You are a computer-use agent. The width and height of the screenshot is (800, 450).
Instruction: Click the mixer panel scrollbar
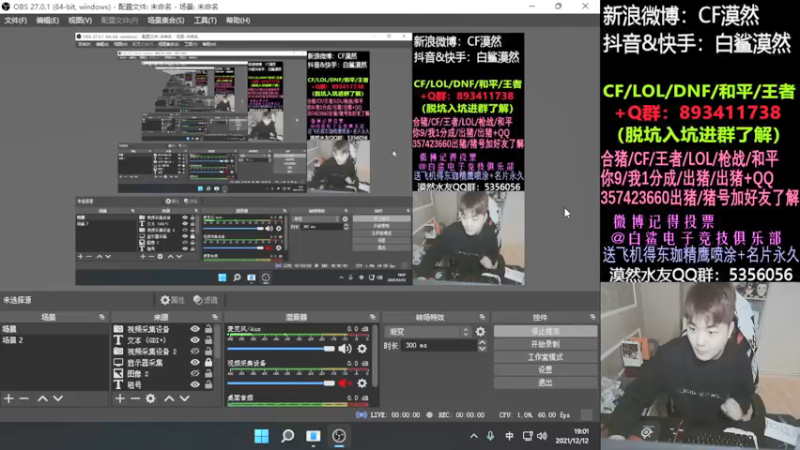375,357
